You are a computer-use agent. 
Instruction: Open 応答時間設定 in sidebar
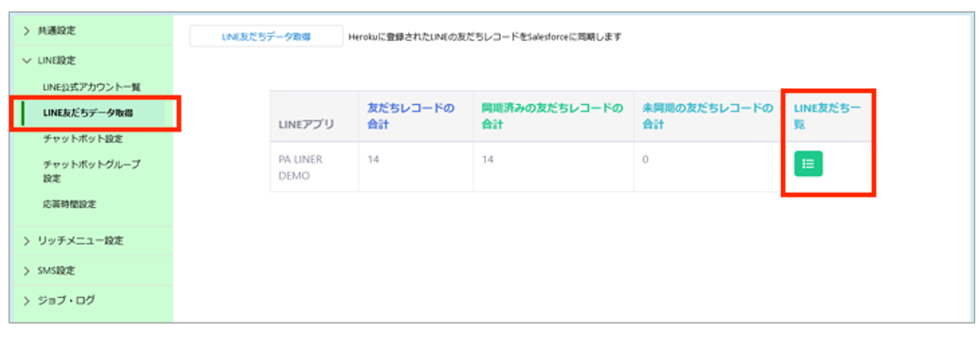pyautogui.click(x=69, y=204)
